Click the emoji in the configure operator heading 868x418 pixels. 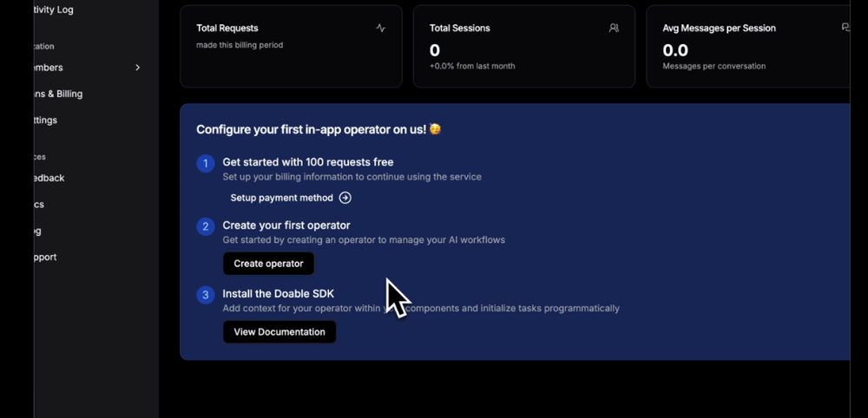435,129
